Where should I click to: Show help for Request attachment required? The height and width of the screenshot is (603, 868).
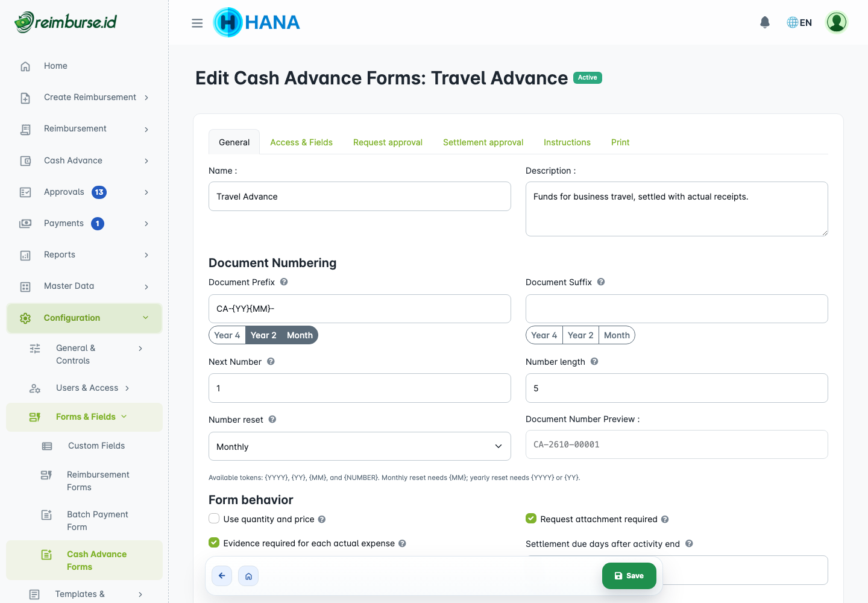pyautogui.click(x=665, y=519)
